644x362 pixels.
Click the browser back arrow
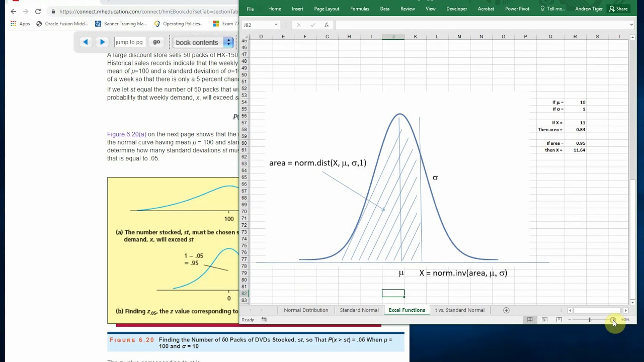pyautogui.click(x=13, y=11)
